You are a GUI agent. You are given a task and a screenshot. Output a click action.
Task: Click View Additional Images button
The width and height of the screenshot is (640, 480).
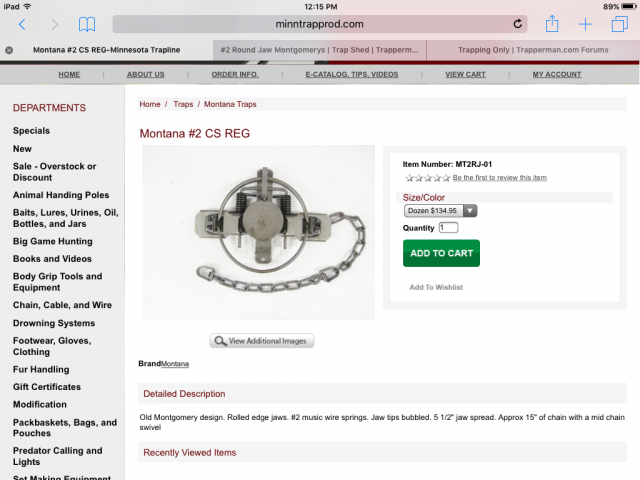point(262,341)
